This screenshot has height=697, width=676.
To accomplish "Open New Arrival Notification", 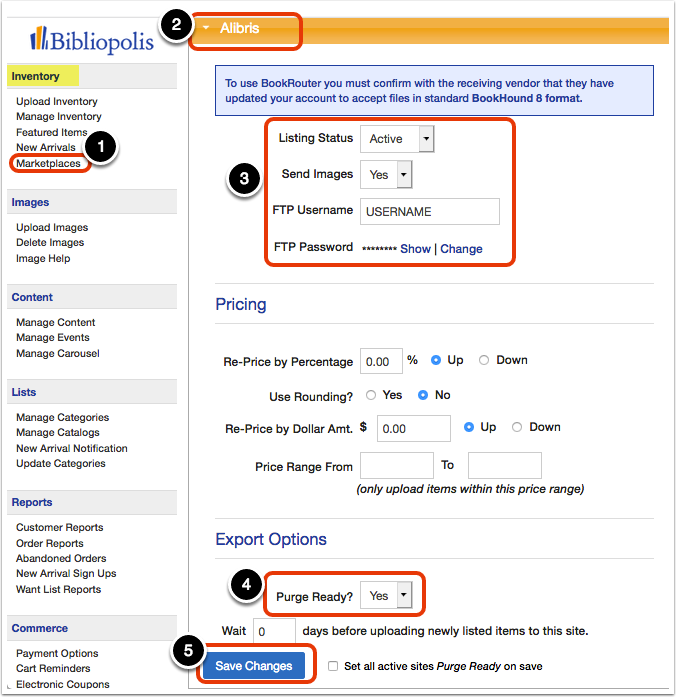I will click(x=72, y=449).
